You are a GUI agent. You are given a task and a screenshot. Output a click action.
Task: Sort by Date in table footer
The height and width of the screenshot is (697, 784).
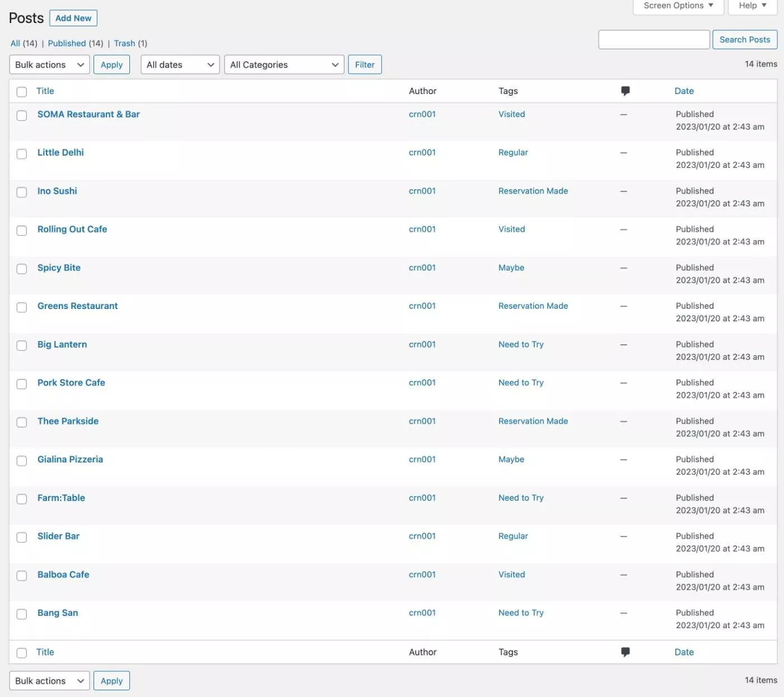[684, 652]
